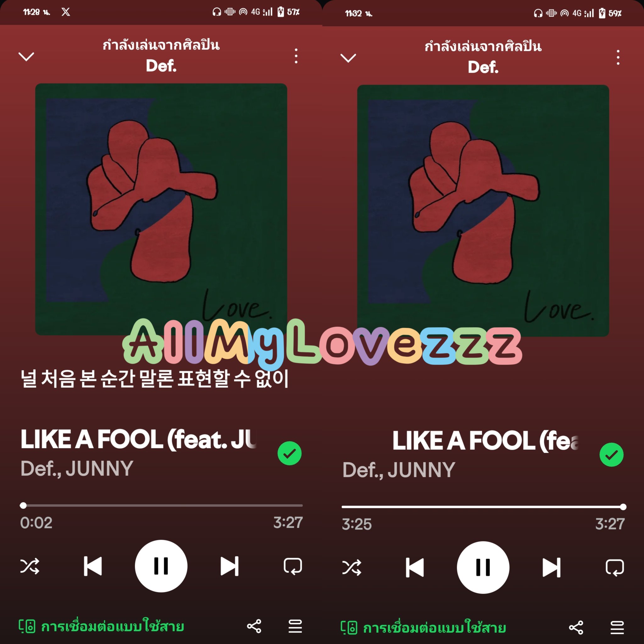The height and width of the screenshot is (644, 644).
Task: Tap the Korean lyrics line in left player
Action: [155, 379]
